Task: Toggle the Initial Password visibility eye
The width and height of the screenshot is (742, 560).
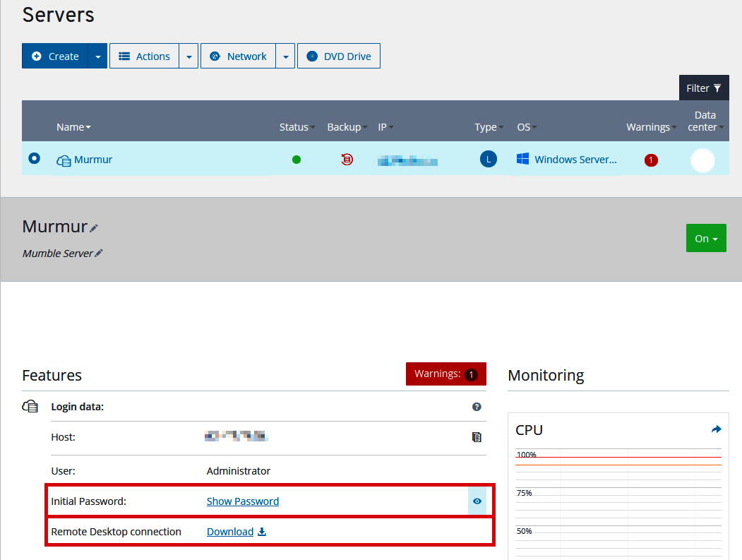Action: coord(477,501)
